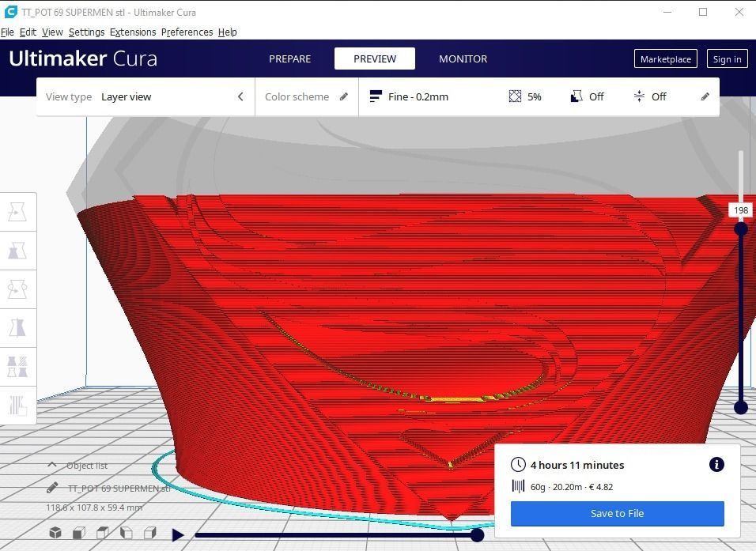Click the filament material usage icon

point(518,486)
